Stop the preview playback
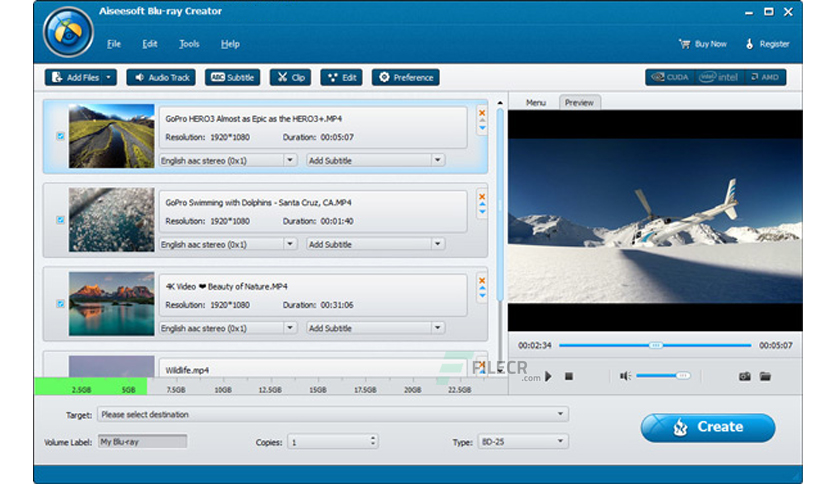Image resolution: width=836 pixels, height=484 pixels. (569, 376)
